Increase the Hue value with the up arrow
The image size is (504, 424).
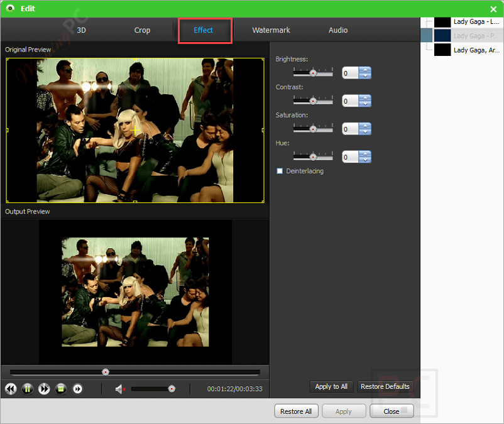[365, 154]
